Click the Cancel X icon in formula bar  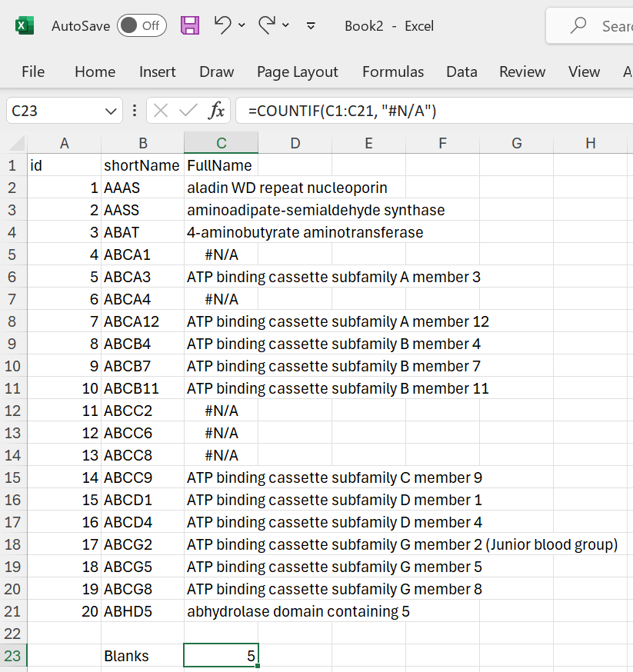click(160, 111)
